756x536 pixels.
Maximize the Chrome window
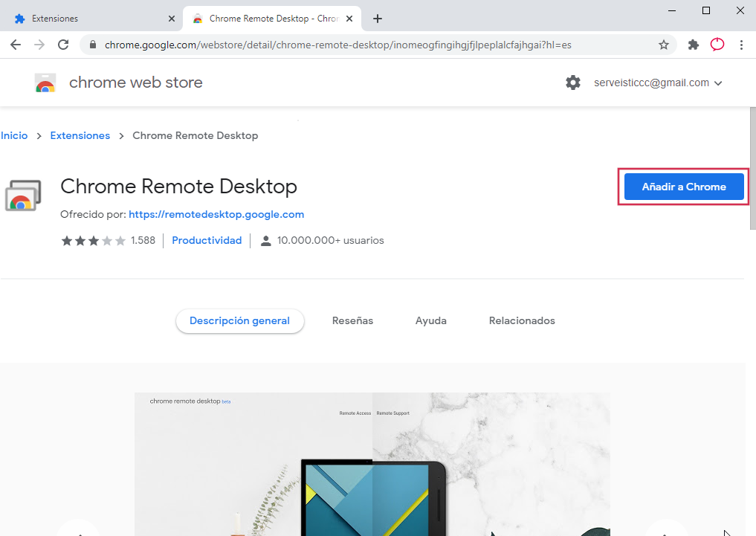click(x=706, y=10)
